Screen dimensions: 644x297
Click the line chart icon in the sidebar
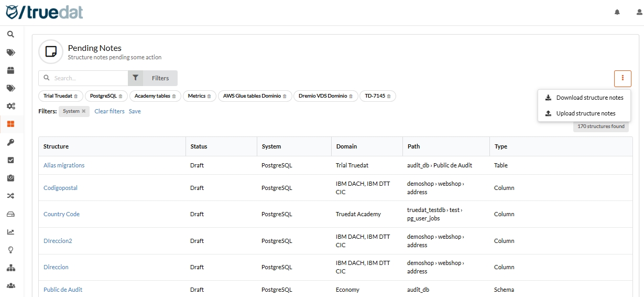[x=10, y=231]
